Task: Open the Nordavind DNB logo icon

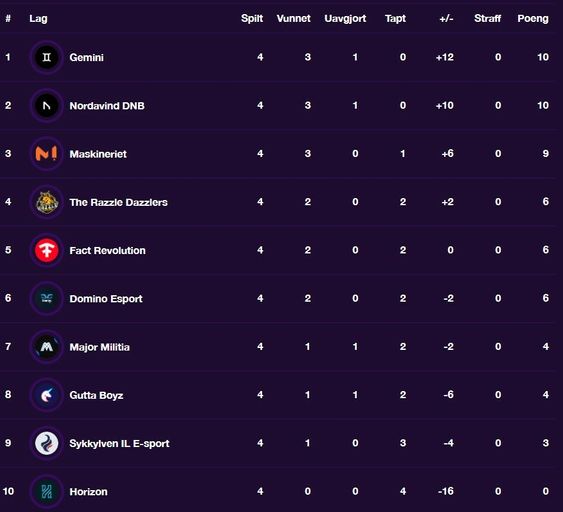Action: point(47,106)
